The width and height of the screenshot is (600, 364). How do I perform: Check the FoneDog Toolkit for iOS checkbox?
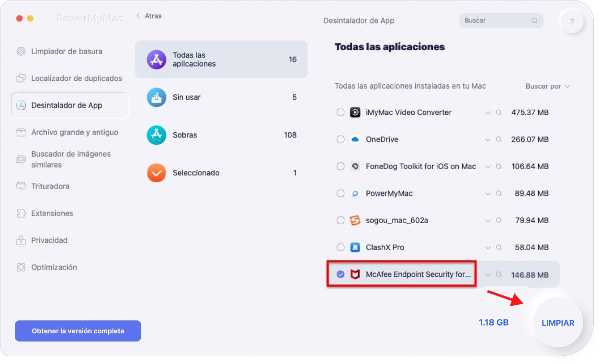pyautogui.click(x=340, y=166)
